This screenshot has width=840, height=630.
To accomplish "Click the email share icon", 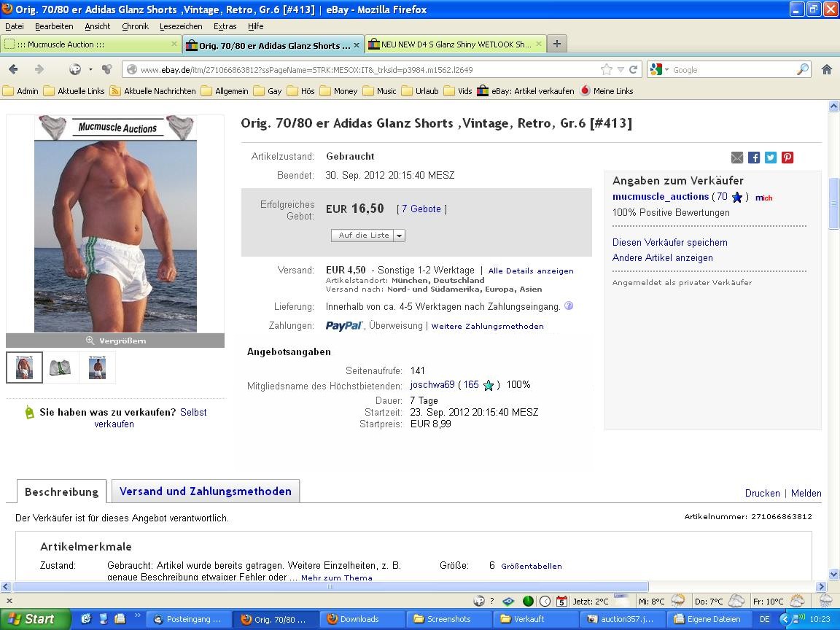I will pos(737,157).
